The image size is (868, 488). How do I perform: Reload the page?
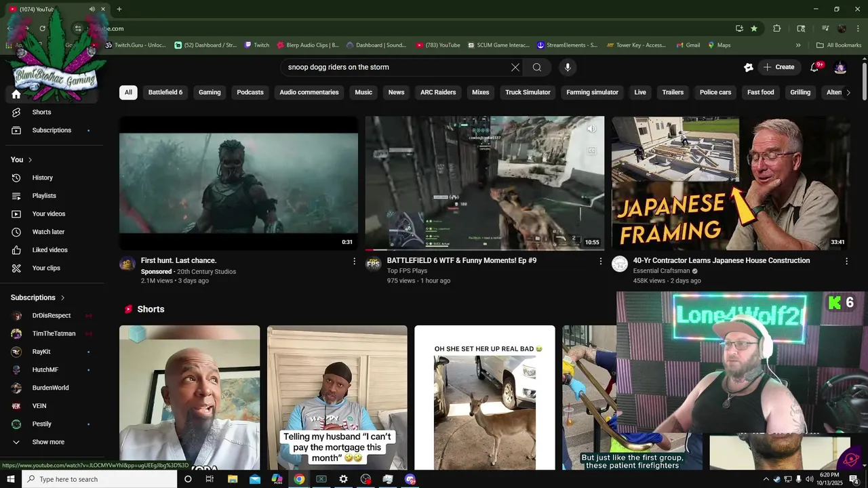pyautogui.click(x=42, y=28)
